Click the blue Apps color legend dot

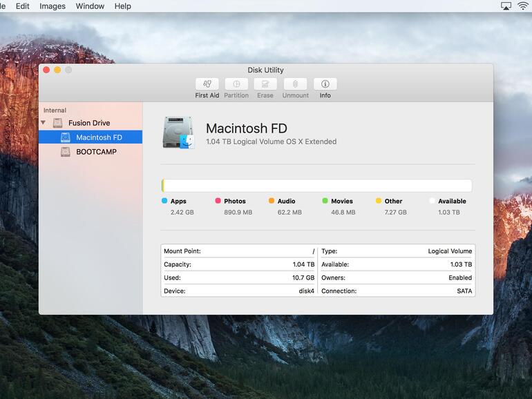[164, 201]
